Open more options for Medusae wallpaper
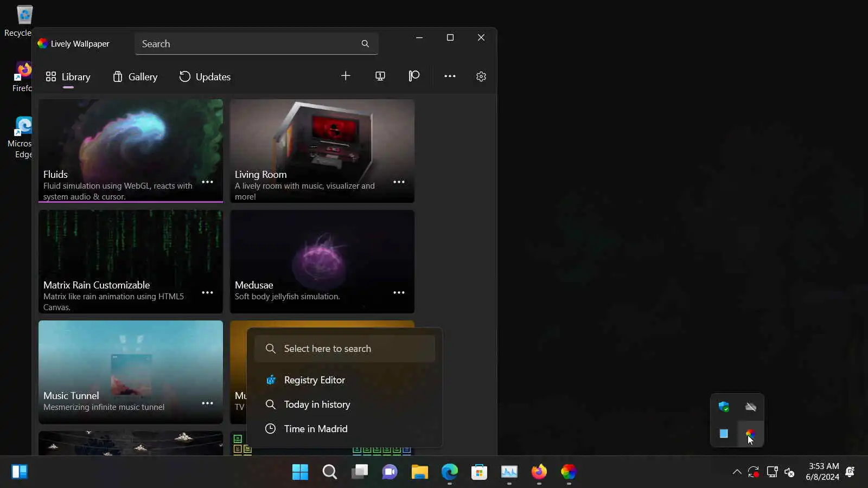The height and width of the screenshot is (488, 868). click(x=399, y=293)
